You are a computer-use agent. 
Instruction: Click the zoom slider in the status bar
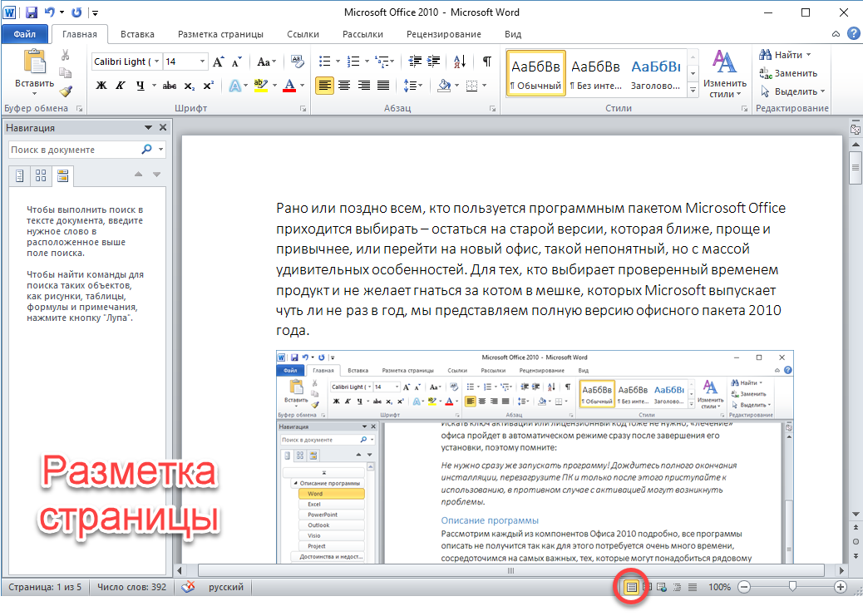(792, 587)
